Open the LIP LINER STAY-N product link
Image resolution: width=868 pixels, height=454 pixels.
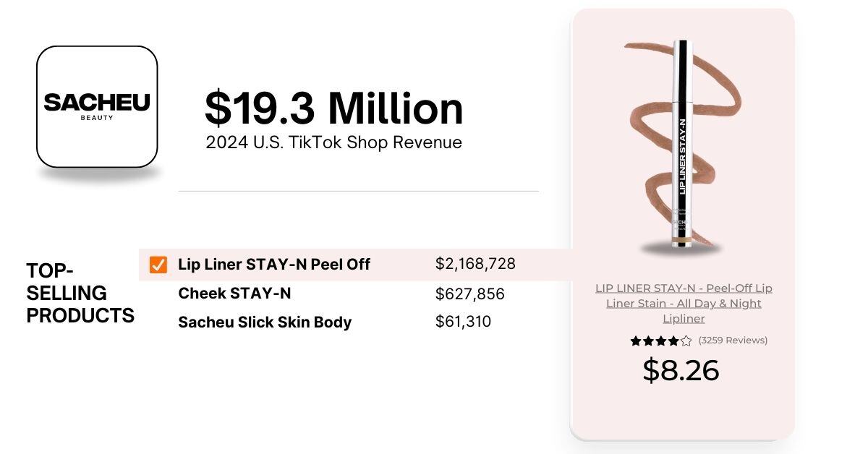click(x=684, y=303)
